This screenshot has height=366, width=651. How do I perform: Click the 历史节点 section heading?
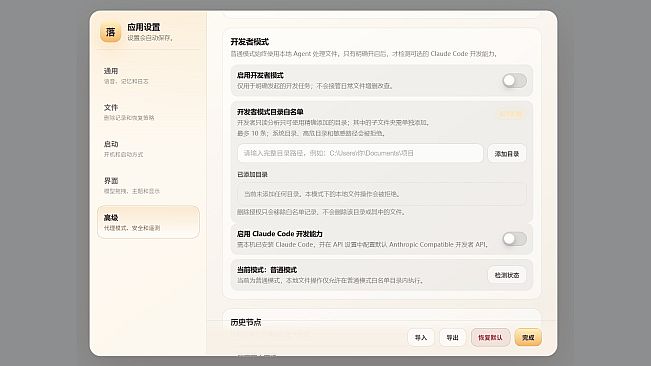246,322
